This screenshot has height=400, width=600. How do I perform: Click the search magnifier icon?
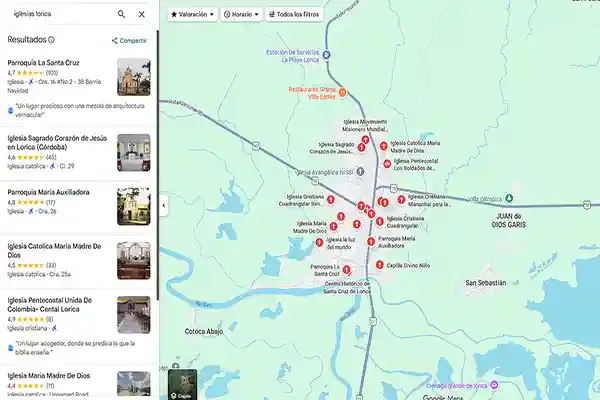pyautogui.click(x=121, y=14)
